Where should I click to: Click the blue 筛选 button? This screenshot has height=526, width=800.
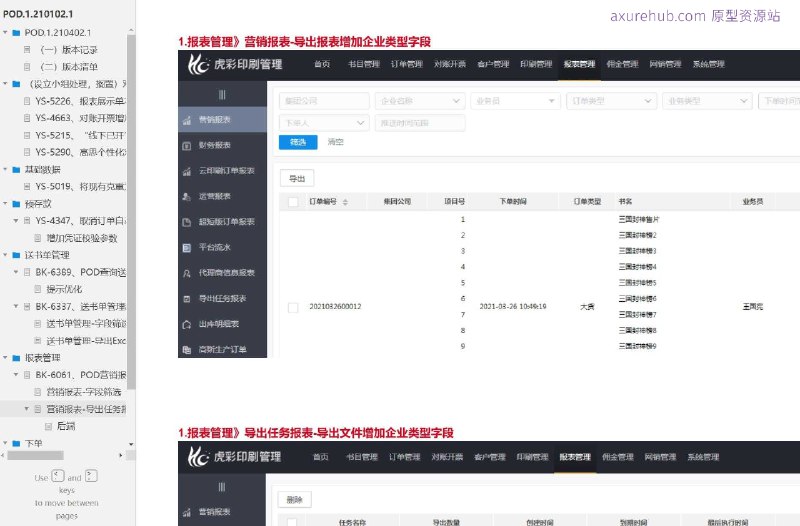click(x=298, y=142)
